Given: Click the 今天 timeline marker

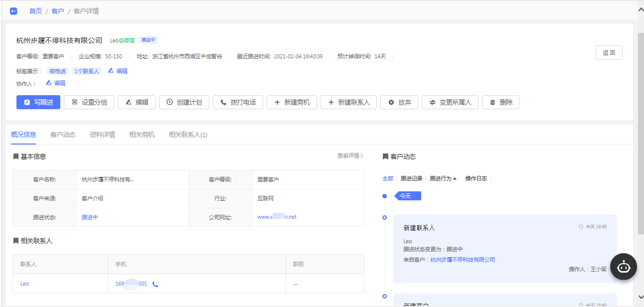Looking at the screenshot, I should pyautogui.click(x=408, y=196).
